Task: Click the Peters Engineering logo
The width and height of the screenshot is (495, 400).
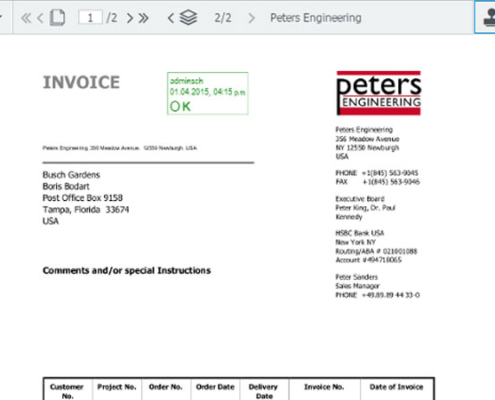Action: (379, 93)
